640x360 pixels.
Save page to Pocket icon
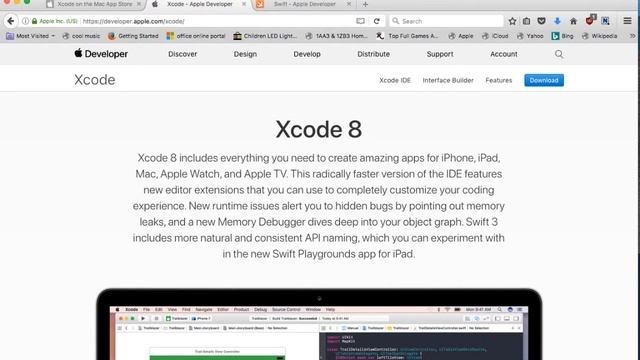[541, 21]
